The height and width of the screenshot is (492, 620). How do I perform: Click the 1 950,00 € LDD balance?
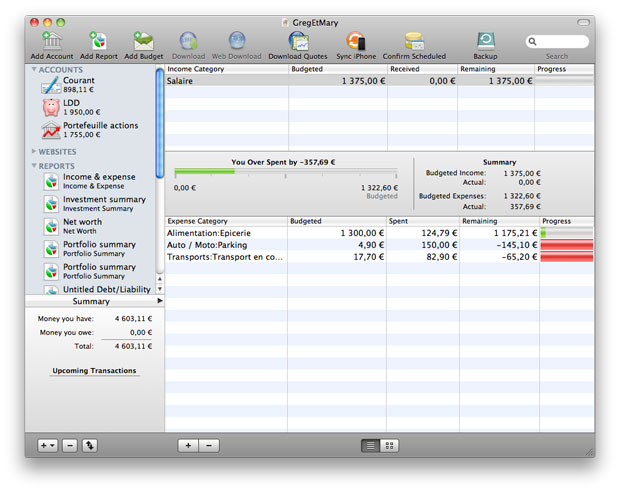(82, 112)
